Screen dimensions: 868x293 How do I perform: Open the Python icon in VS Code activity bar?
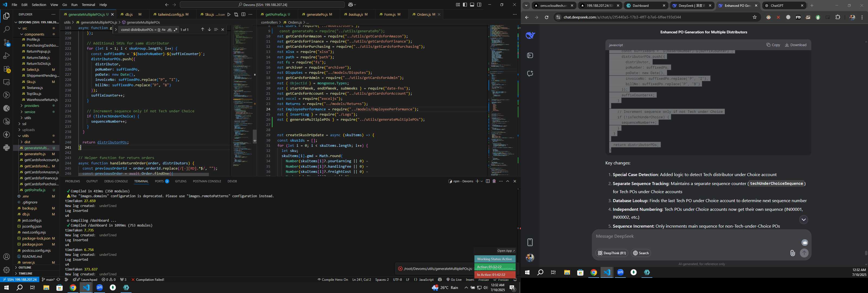(x=7, y=148)
